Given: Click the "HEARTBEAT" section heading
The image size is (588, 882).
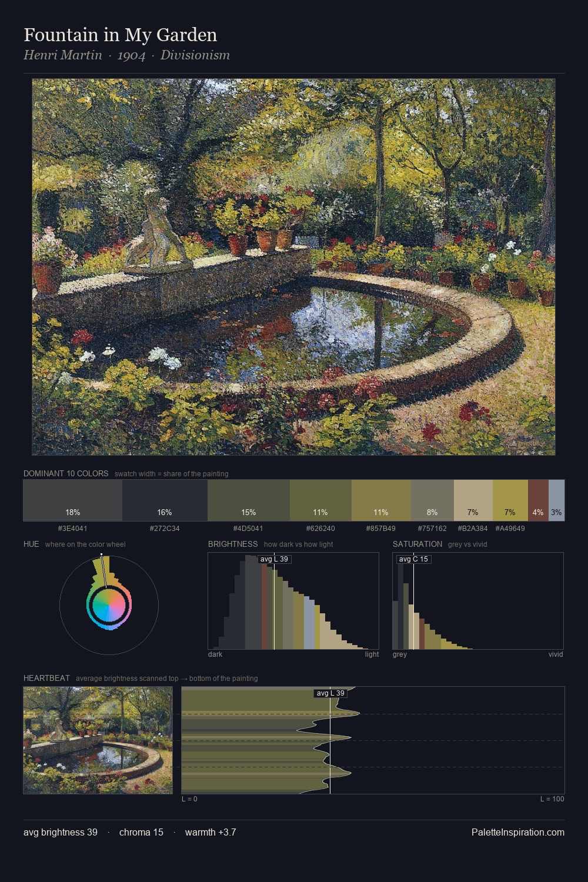Looking at the screenshot, I should coord(46,678).
